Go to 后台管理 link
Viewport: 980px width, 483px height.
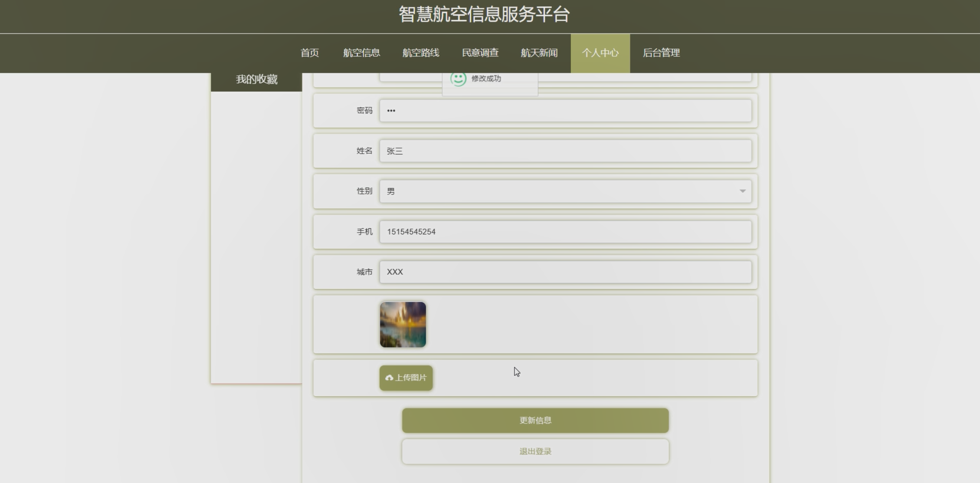[661, 53]
